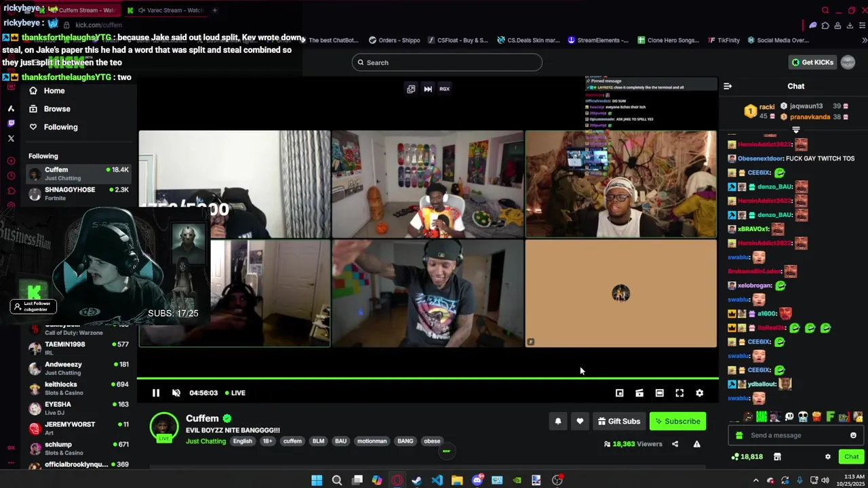Click the skip-next icon above the player

(x=428, y=89)
